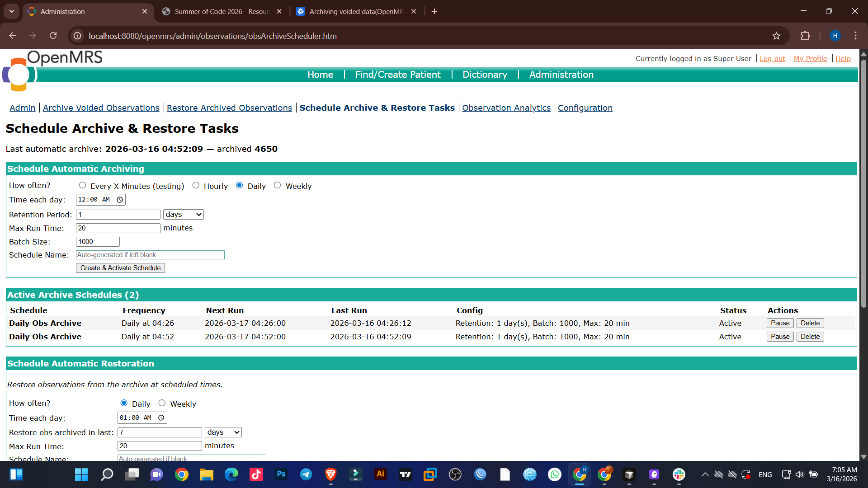
Task: Open tab search chevron in Chrome
Action: (12, 11)
